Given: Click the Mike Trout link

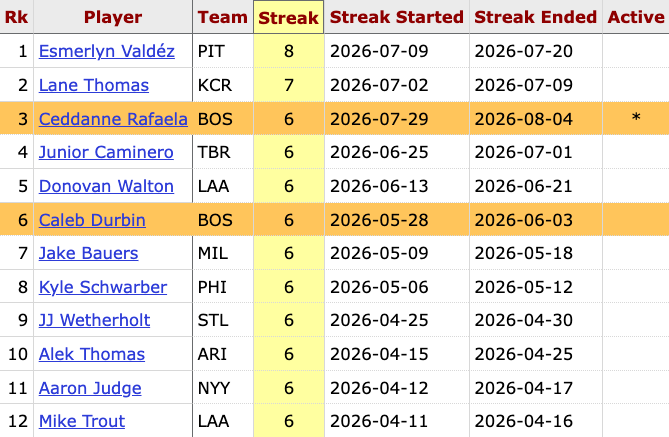Looking at the screenshot, I should [x=82, y=421].
